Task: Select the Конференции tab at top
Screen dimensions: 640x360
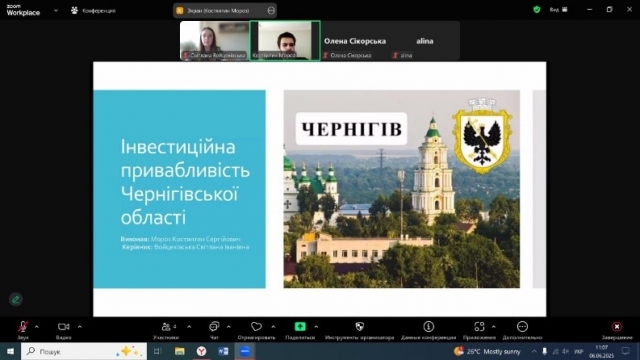Action: point(93,11)
